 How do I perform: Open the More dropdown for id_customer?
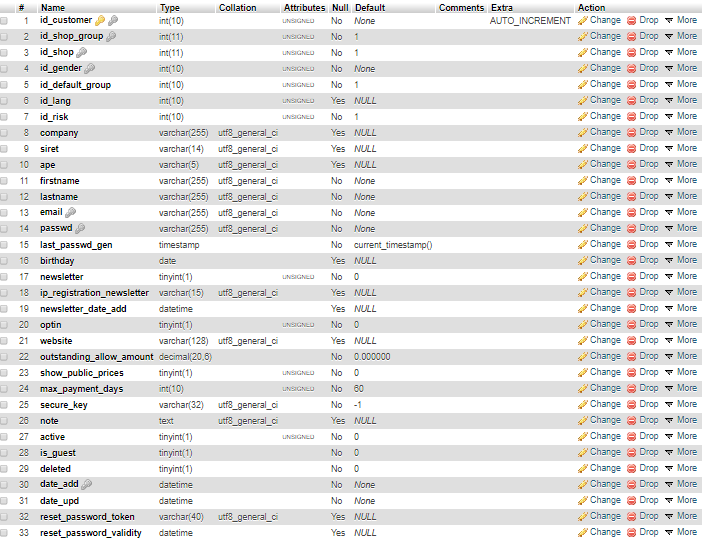(681, 20)
